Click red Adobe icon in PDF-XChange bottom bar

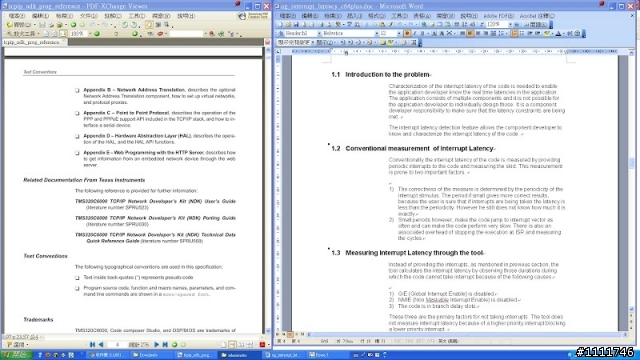(x=262, y=345)
